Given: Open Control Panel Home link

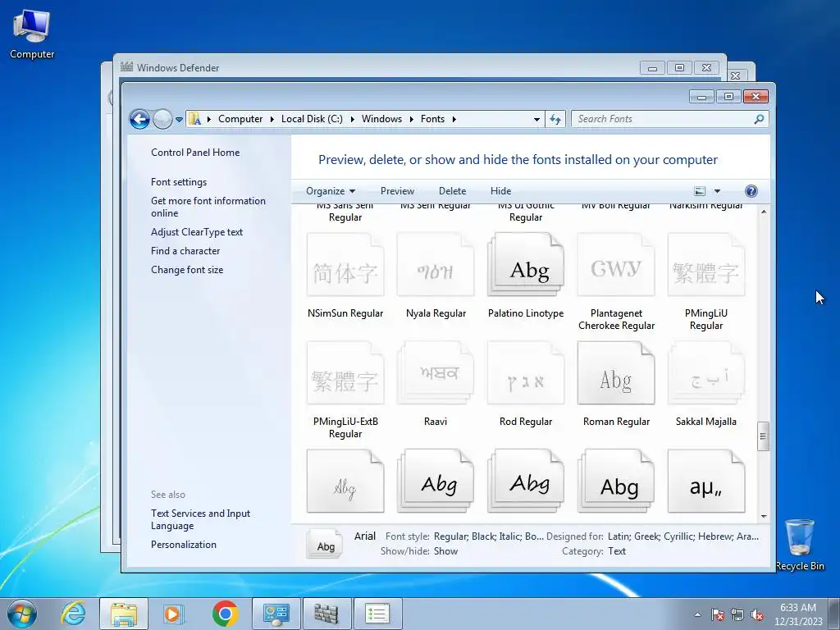Looking at the screenshot, I should pyautogui.click(x=195, y=153).
